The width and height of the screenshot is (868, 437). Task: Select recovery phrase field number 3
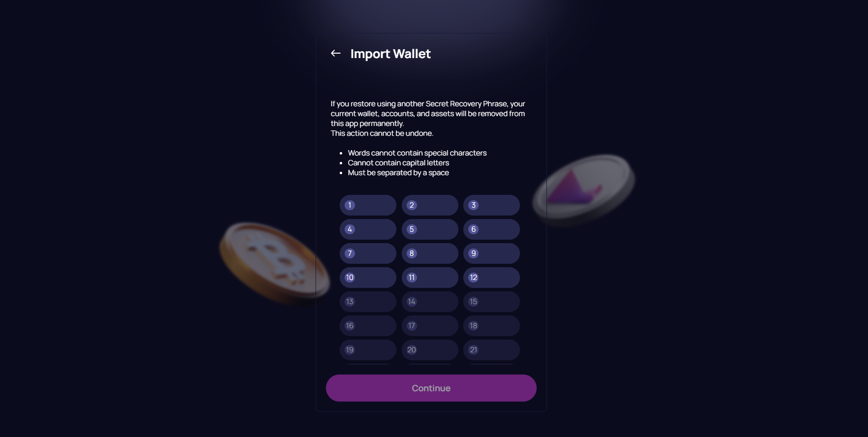[491, 205]
